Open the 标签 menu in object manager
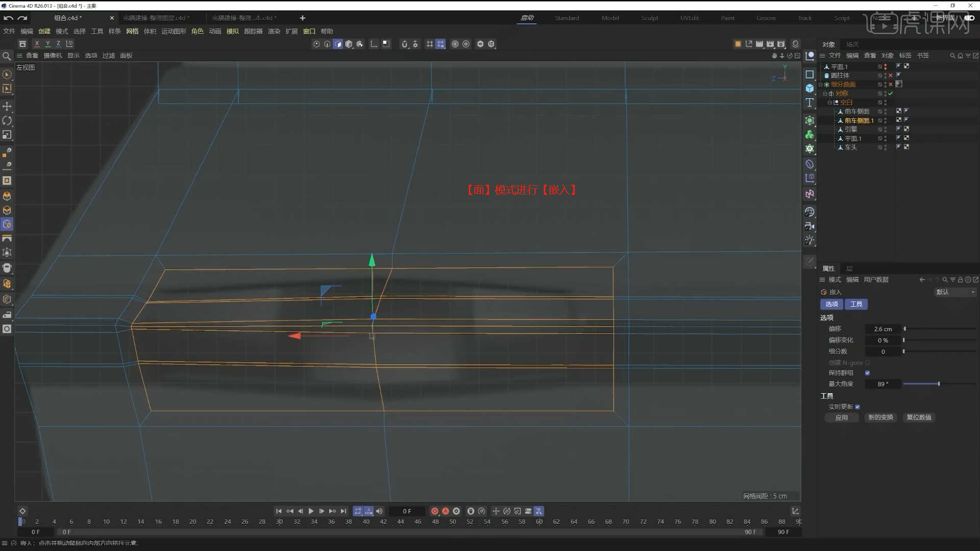Screen dimensions: 980x551 click(905, 56)
